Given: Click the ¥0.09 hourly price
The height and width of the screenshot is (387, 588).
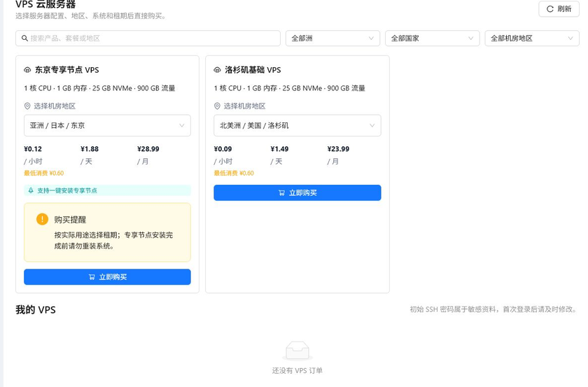Looking at the screenshot, I should 223,149.
